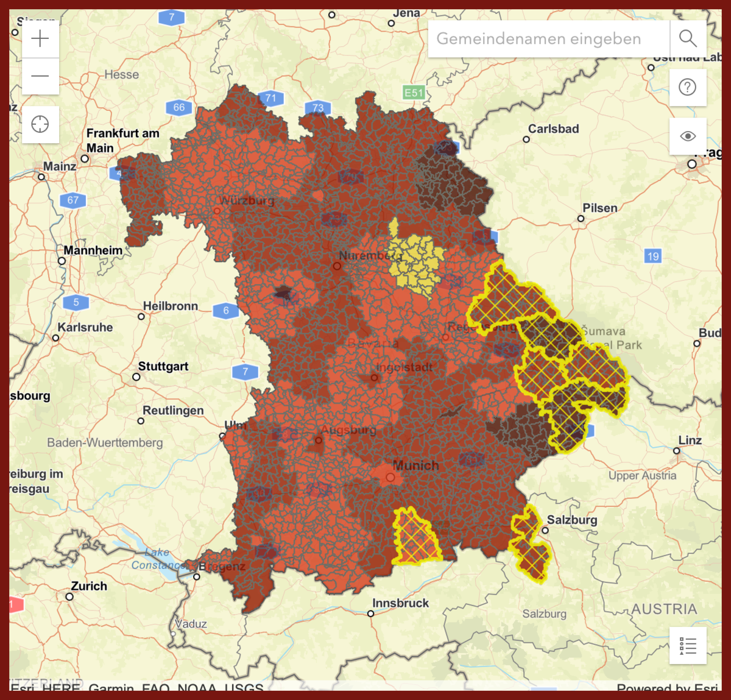Select the yellow hatched area south of Munich
The width and height of the screenshot is (731, 700).
coord(415,537)
